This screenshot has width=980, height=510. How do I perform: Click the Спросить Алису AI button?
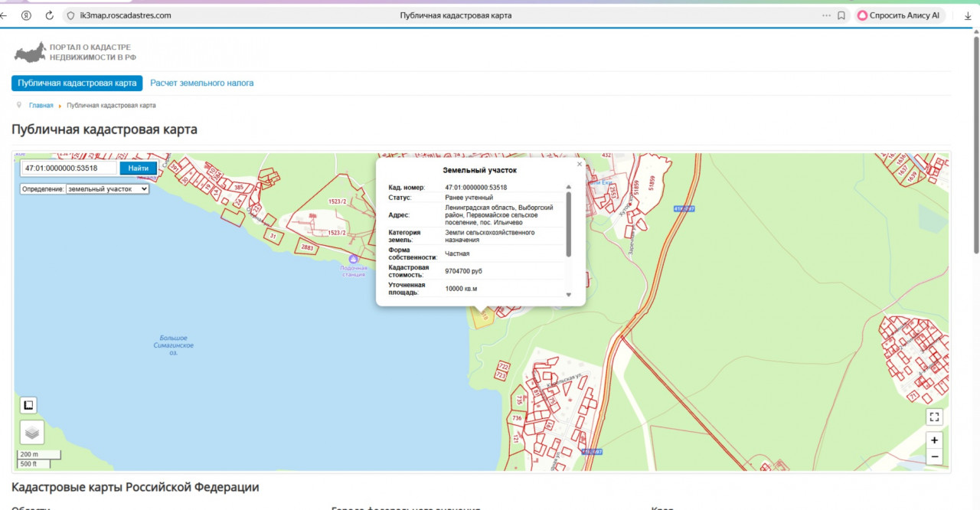click(899, 15)
